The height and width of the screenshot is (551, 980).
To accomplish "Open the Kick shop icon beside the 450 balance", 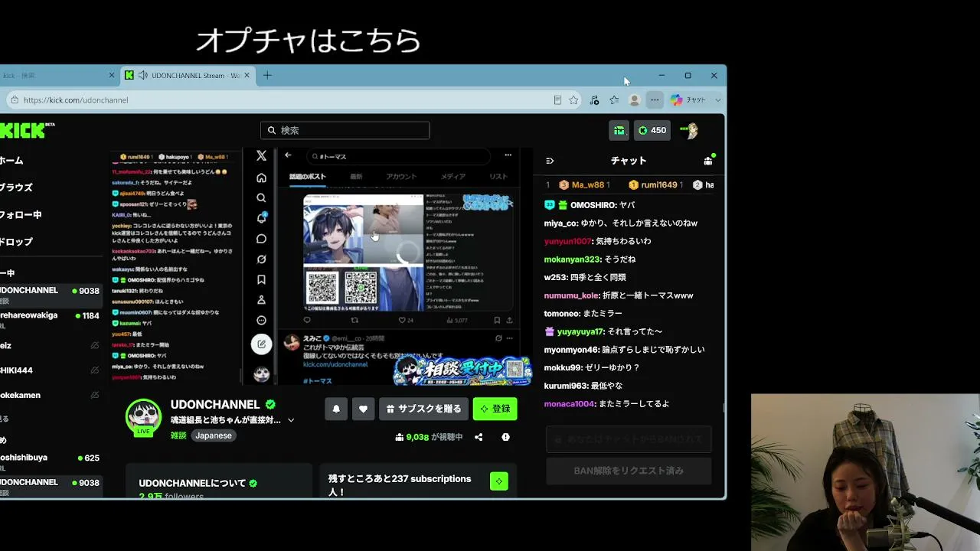I will [x=619, y=130].
